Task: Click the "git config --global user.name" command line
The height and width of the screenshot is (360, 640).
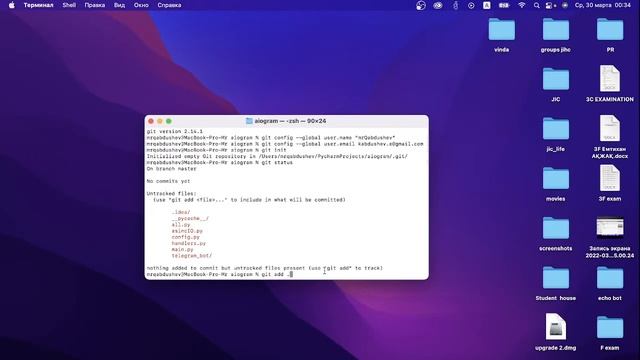Action: click(x=271, y=138)
